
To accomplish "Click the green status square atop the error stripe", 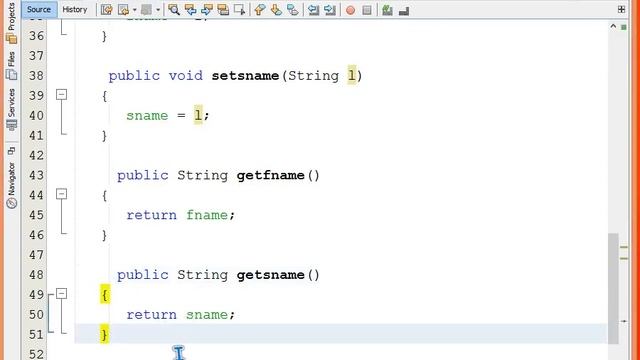I will (x=624, y=27).
